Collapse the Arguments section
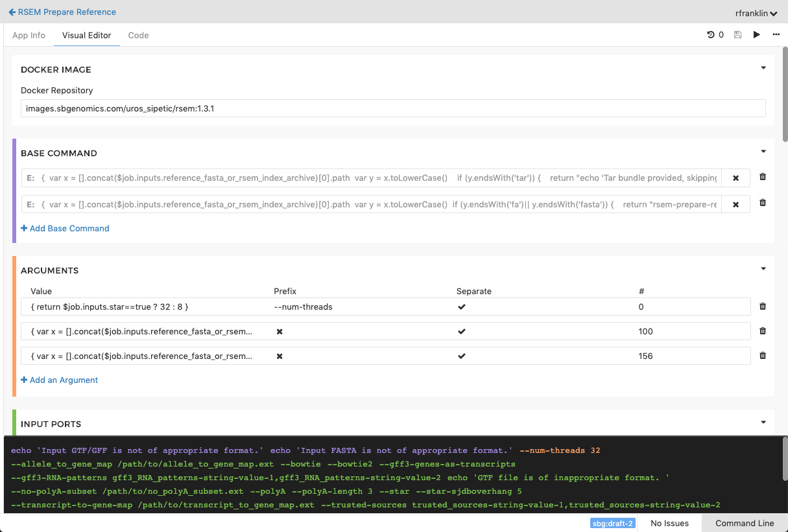Viewport: 788px width, 532px height. (763, 269)
